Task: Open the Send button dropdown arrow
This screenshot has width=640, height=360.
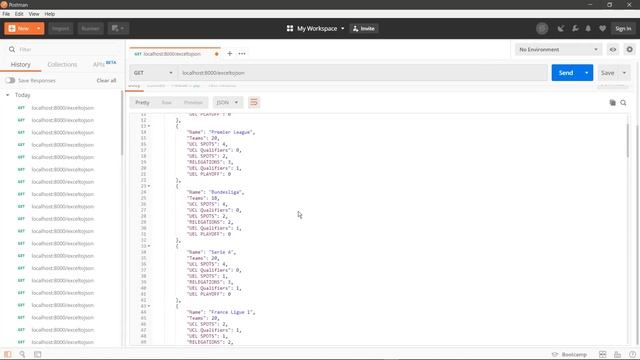Action: pos(587,73)
